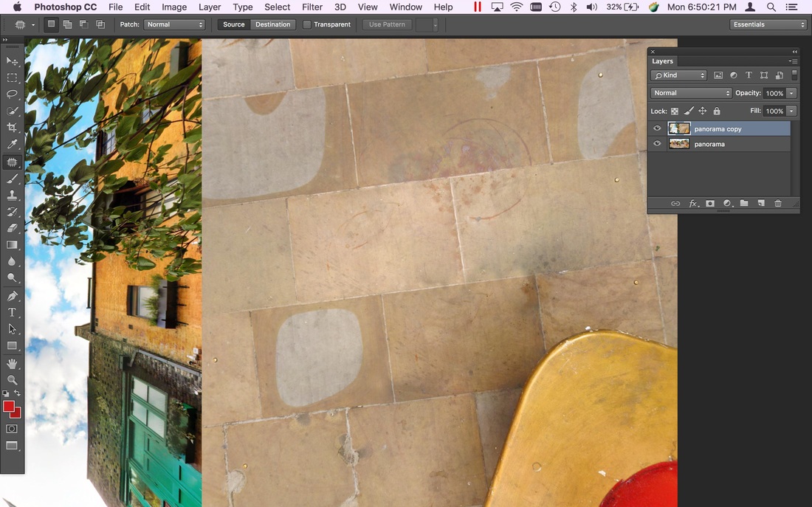The image size is (812, 507).
Task: Choose New selection mode
Action: pos(51,24)
